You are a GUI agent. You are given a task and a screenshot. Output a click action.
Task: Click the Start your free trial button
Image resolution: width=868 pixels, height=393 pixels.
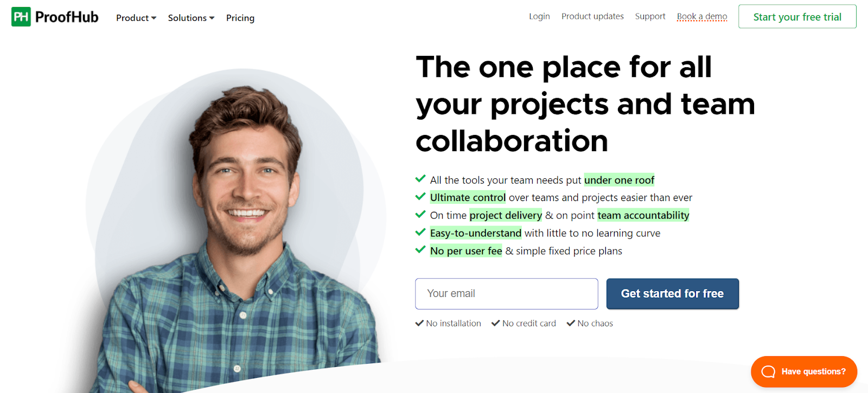pos(797,17)
